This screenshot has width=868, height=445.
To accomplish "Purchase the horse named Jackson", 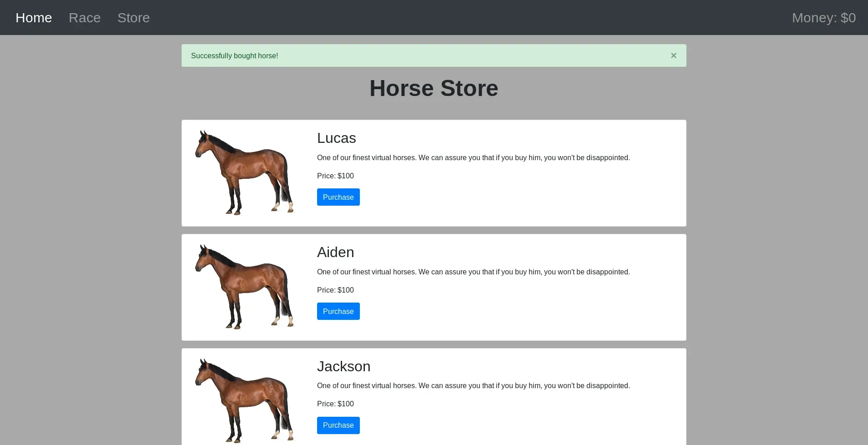I will (338, 425).
